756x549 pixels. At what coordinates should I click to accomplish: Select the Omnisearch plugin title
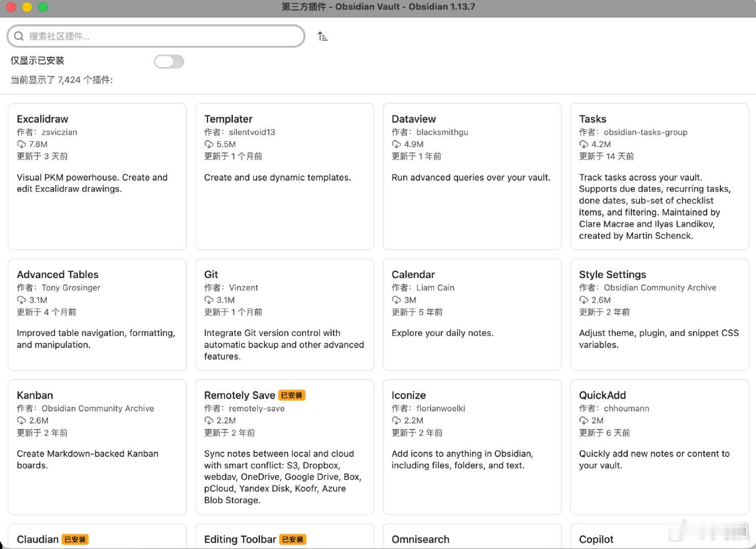(420, 539)
